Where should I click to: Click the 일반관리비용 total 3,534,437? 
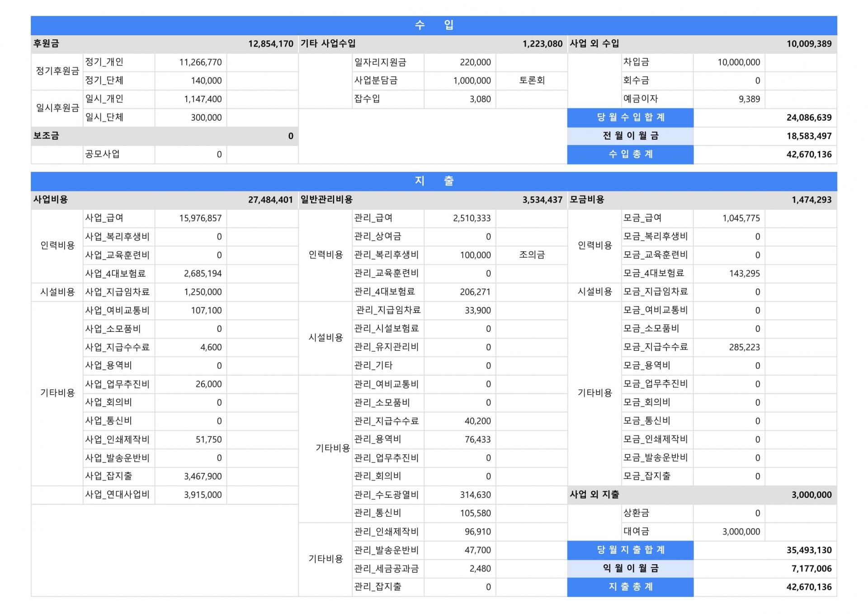[542, 200]
